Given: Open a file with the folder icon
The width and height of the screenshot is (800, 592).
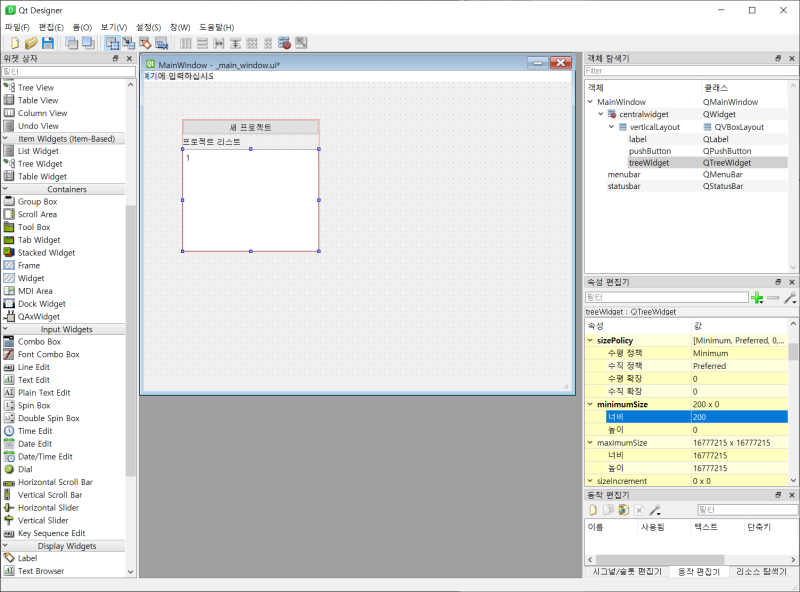Looking at the screenshot, I should pyautogui.click(x=31, y=43).
